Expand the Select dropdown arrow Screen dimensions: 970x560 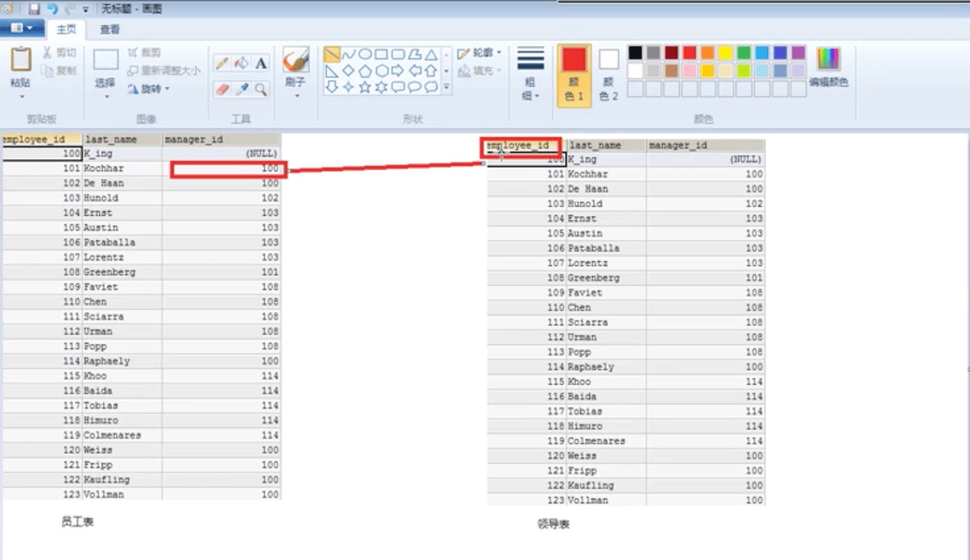point(106,97)
